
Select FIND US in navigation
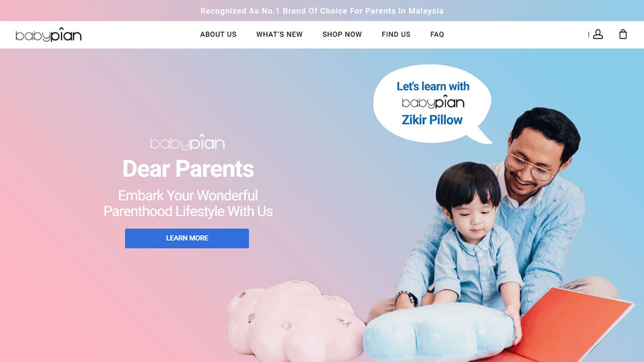coord(396,34)
